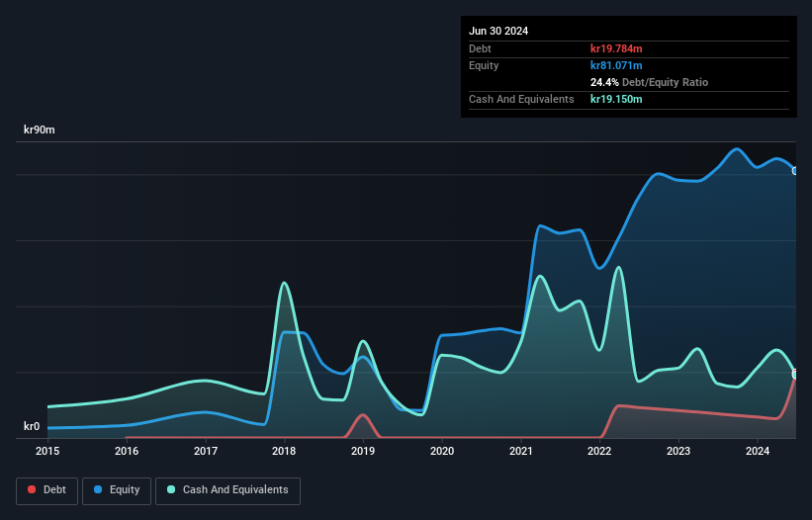Click the teal Cash And Equivalents legend dot

click(171, 489)
